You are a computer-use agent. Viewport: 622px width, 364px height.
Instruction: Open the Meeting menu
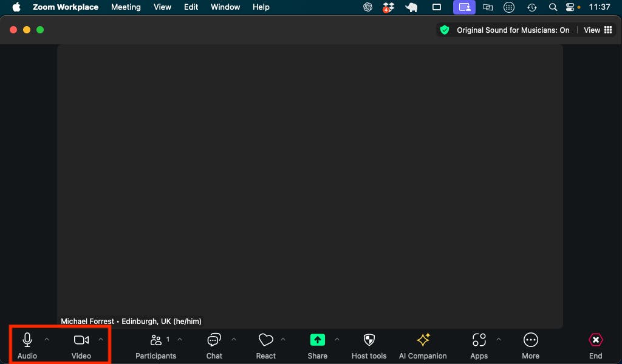pyautogui.click(x=126, y=7)
